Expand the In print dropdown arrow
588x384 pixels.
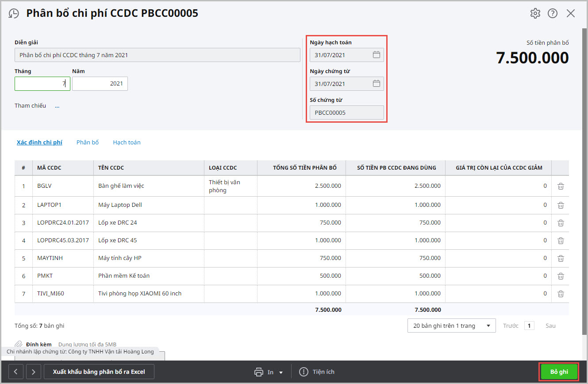tap(281, 372)
